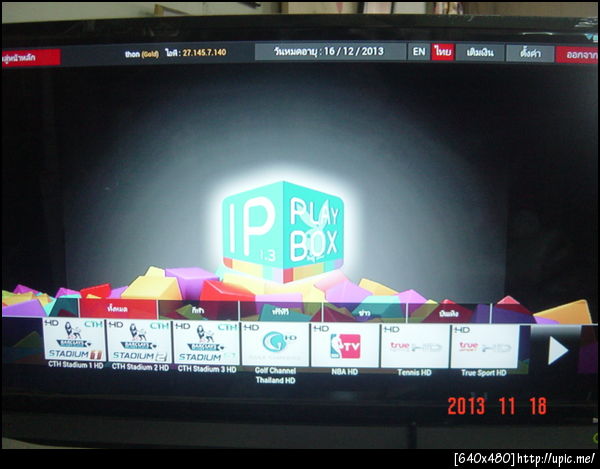Open the True Sport HD channel tile
This screenshot has width=600, height=469.
pos(485,346)
